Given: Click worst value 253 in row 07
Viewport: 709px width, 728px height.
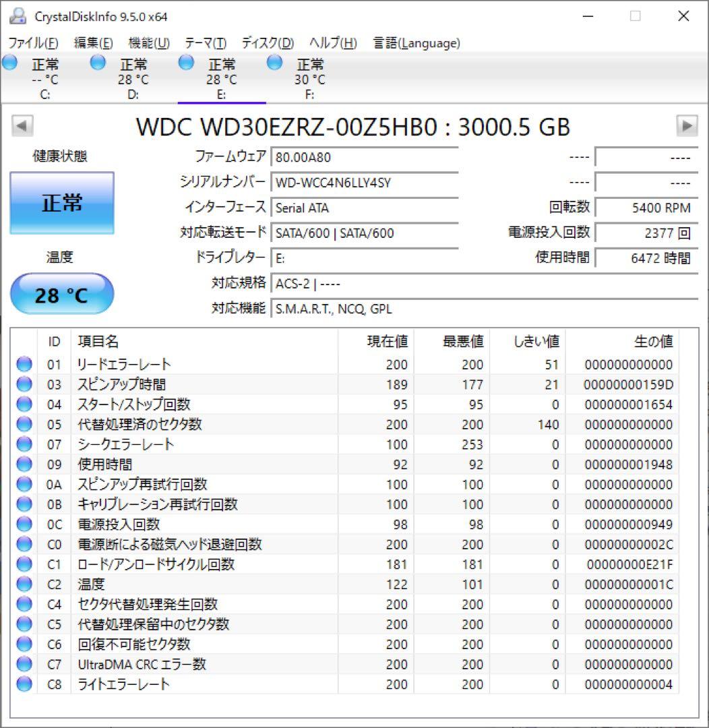Looking at the screenshot, I should pyautogui.click(x=472, y=445).
